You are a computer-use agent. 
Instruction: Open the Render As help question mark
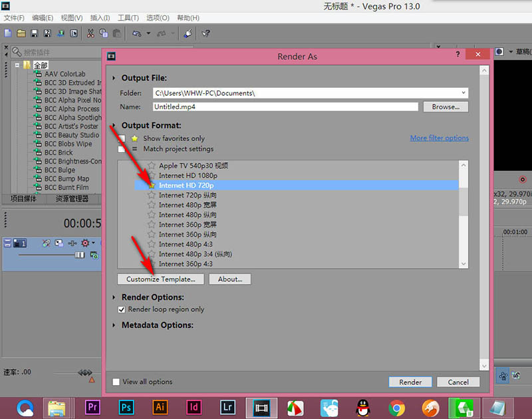458,55
